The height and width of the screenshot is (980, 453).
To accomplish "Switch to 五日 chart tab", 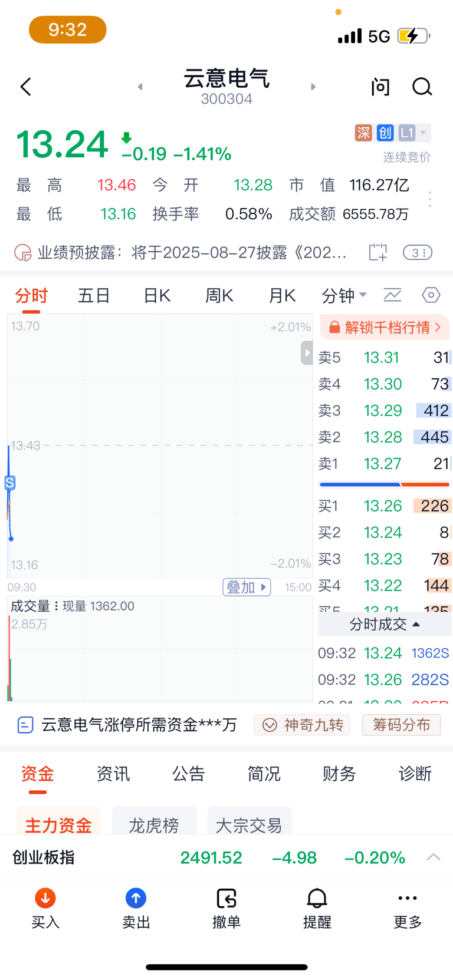I will 94,295.
